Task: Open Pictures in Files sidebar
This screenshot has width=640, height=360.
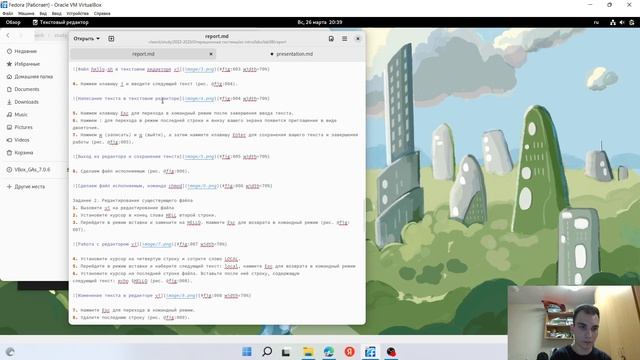Action: pyautogui.click(x=23, y=127)
